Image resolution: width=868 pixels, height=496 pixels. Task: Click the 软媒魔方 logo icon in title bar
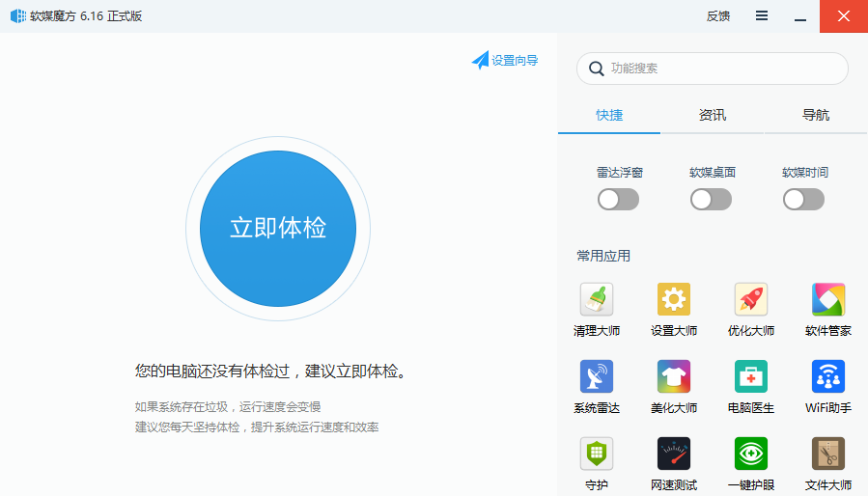tap(18, 16)
